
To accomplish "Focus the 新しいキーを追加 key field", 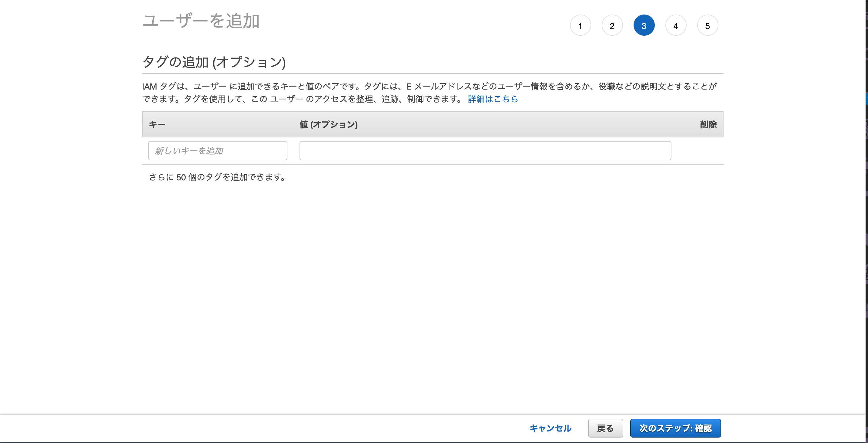I will 218,150.
